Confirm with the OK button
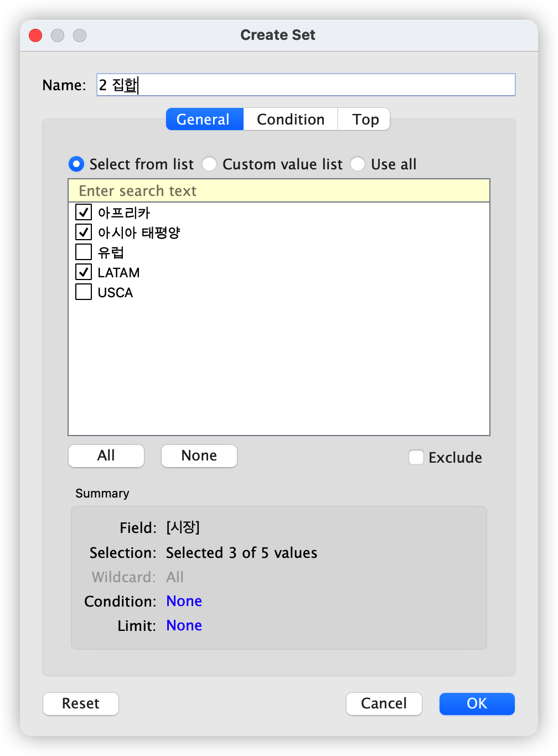 pos(477,703)
